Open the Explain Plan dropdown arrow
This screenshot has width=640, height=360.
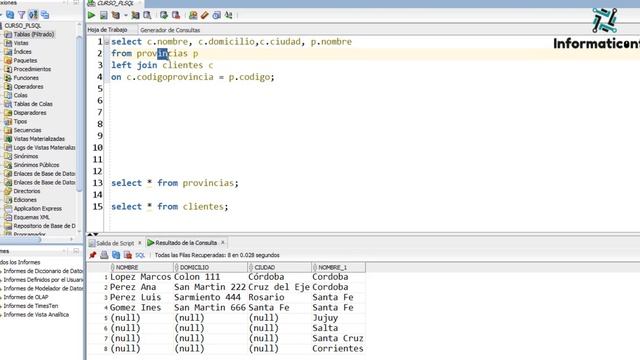click(x=126, y=16)
